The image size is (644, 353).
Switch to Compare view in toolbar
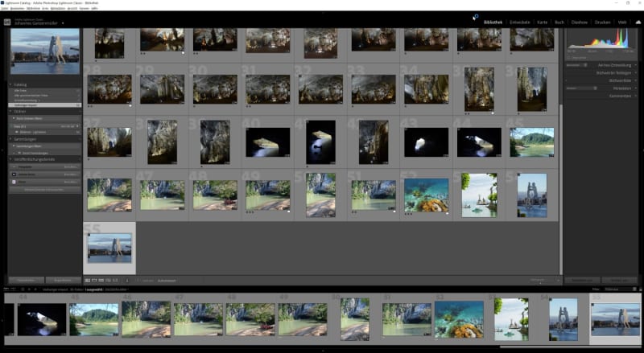coord(101,281)
